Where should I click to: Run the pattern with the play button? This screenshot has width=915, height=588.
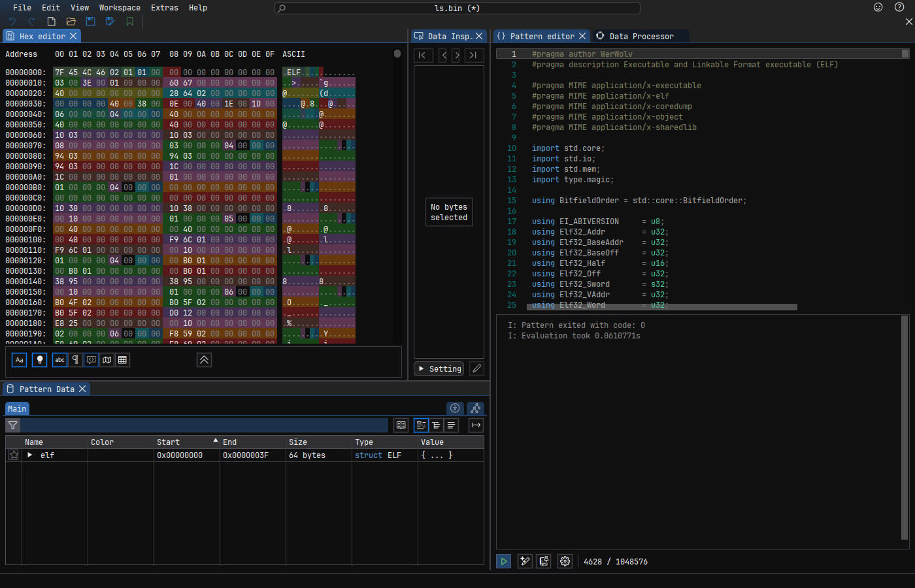pyautogui.click(x=504, y=561)
